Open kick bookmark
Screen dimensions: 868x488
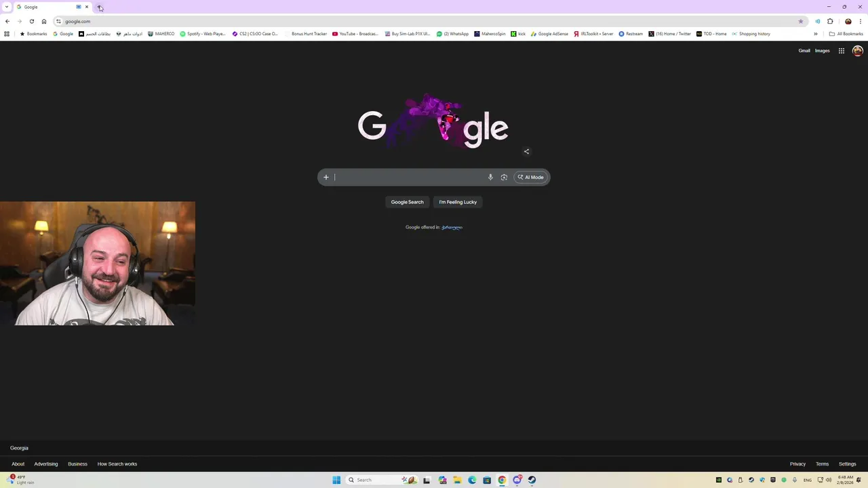point(518,34)
